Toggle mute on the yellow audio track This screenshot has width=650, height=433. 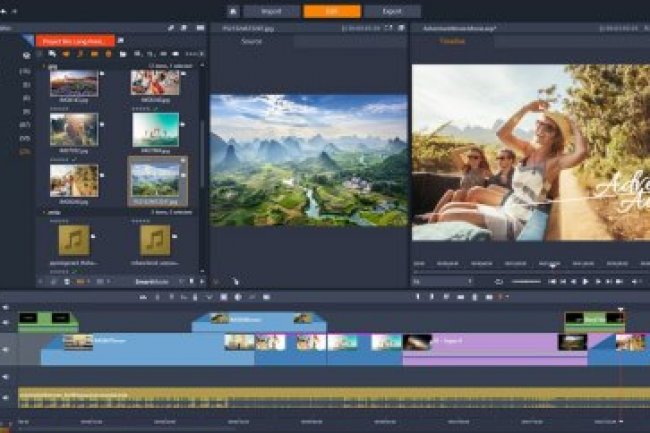pyautogui.click(x=5, y=398)
